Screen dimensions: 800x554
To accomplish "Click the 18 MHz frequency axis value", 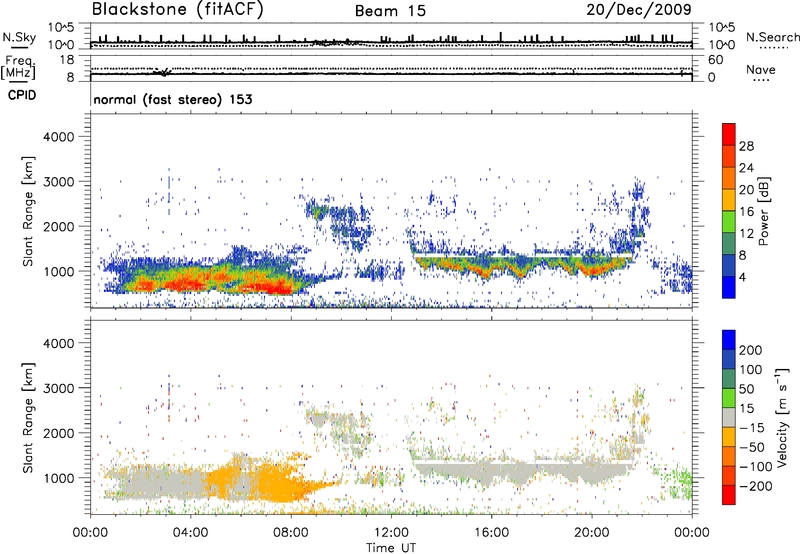I will pyautogui.click(x=67, y=60).
